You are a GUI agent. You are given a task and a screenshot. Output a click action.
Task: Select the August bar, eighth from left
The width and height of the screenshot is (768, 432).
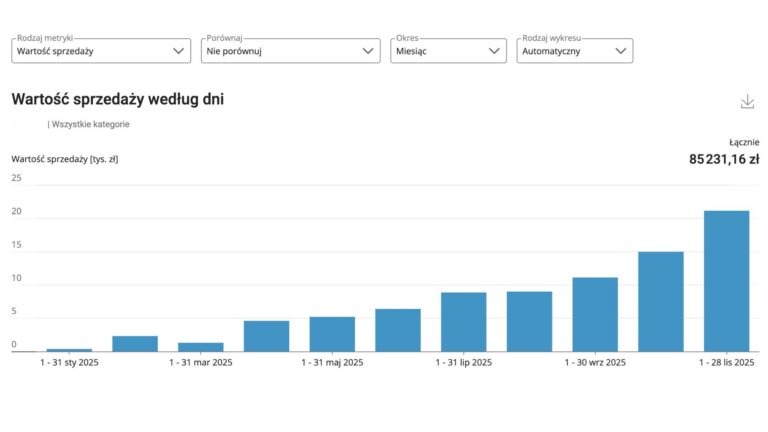point(529,321)
